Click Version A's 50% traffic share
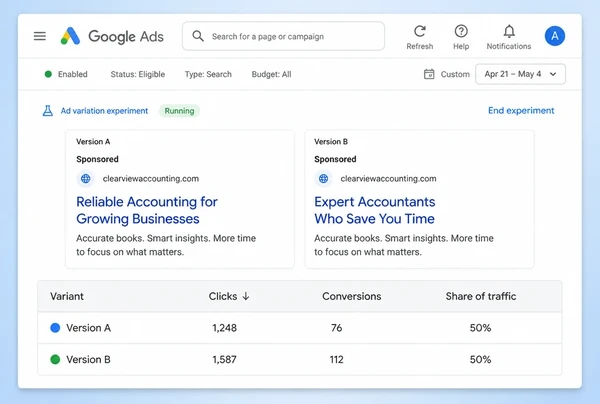The height and width of the screenshot is (404, 600). tap(481, 328)
